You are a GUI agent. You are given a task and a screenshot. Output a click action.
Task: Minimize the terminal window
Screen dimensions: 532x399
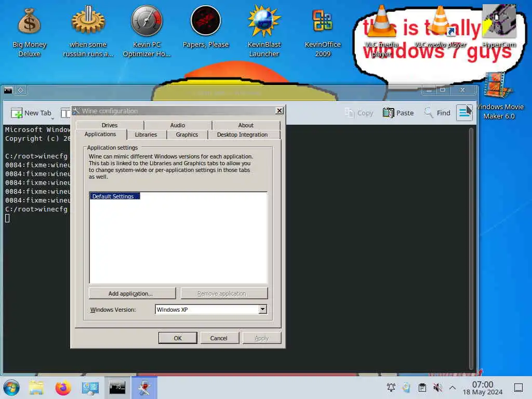(x=429, y=90)
